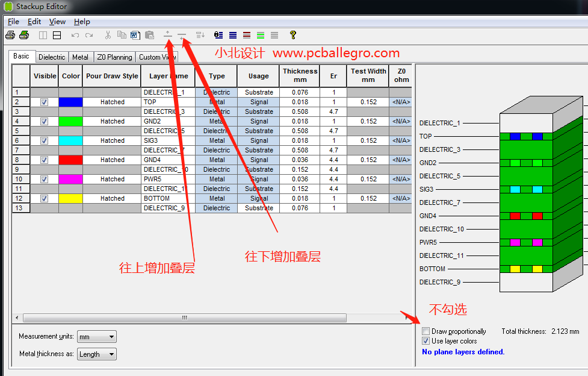Click the black printer icon
The image size is (588, 376).
pyautogui.click(x=10, y=36)
